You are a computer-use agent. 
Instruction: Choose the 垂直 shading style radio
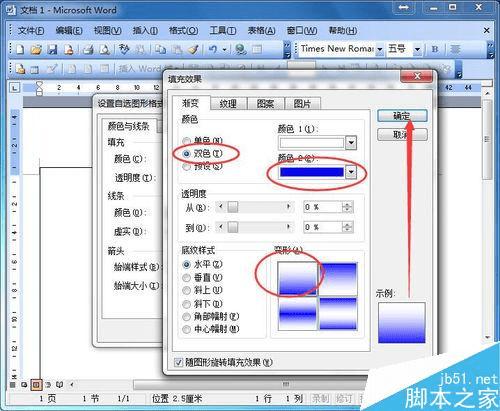[x=187, y=278]
